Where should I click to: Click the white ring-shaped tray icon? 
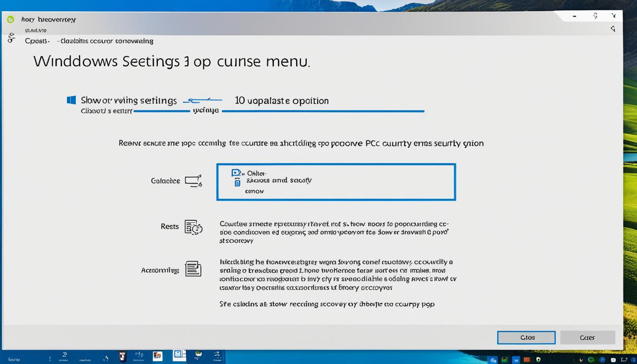tap(538, 360)
